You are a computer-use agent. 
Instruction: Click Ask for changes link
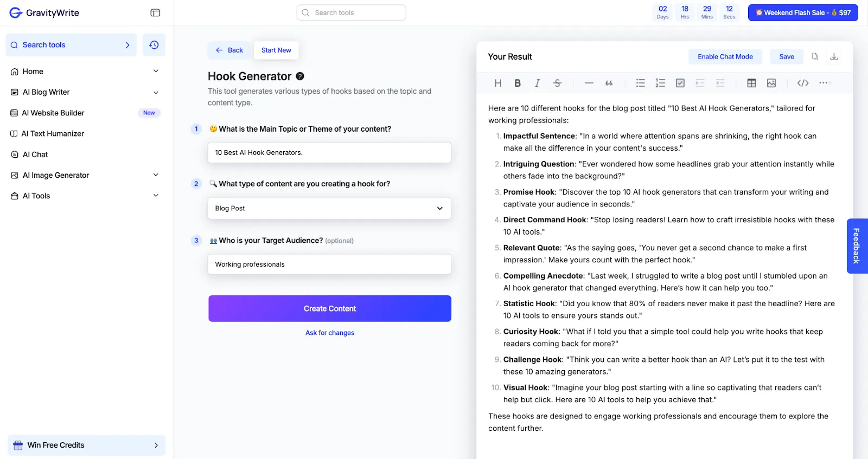330,333
